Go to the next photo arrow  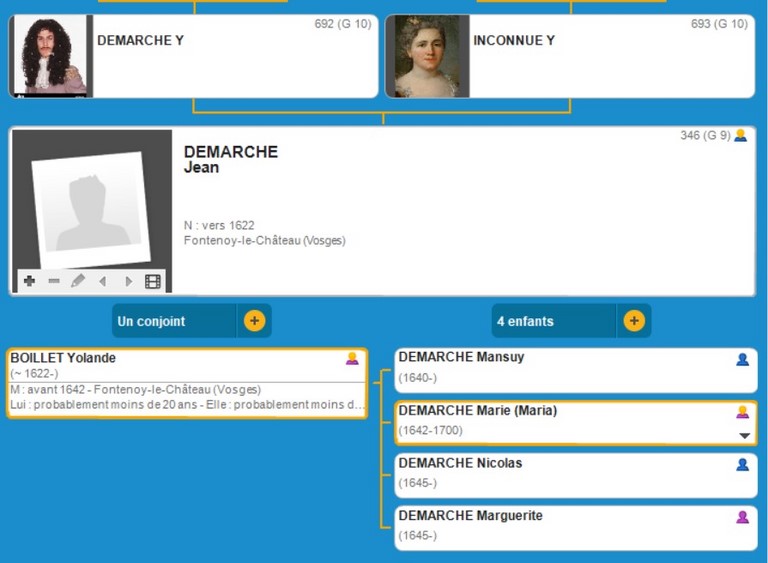pyautogui.click(x=128, y=282)
